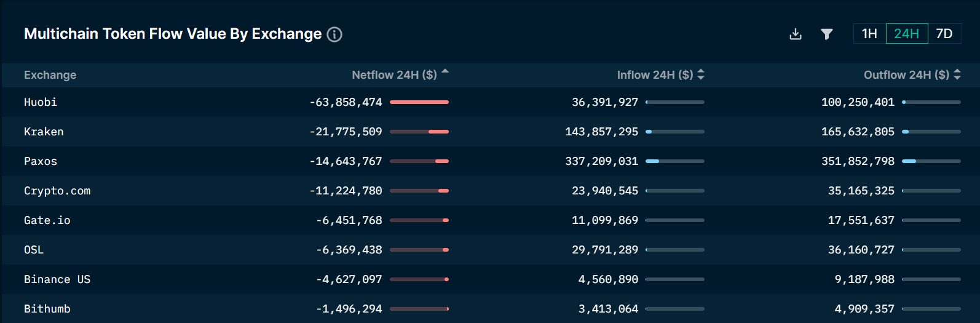This screenshot has width=980, height=323.
Task: Sort by Netflow 24H ($) column
Action: click(x=400, y=75)
